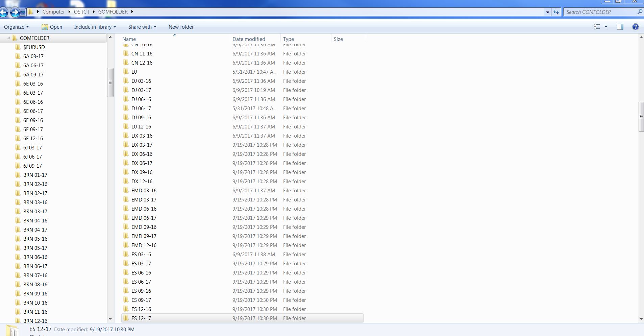Click the folder icon of EMD 09-17

126,236
